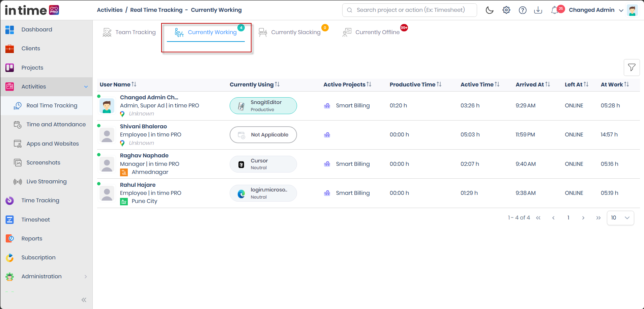The image size is (644, 309).
Task: Go to next page arrow in pagination
Action: (x=583, y=218)
